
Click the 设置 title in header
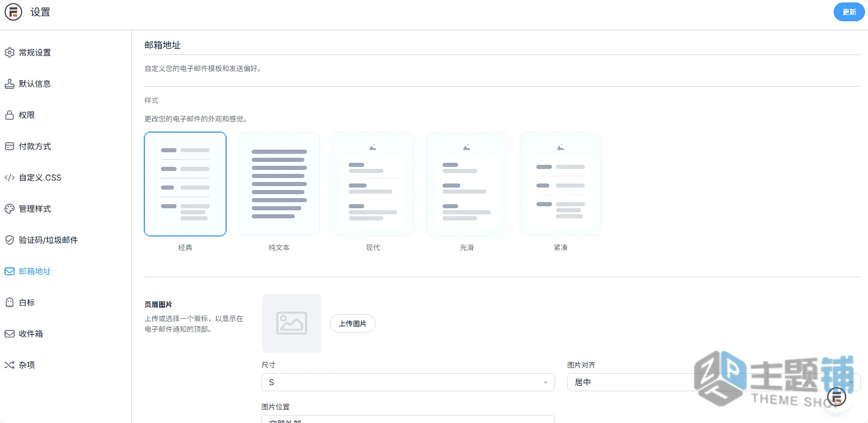40,12
